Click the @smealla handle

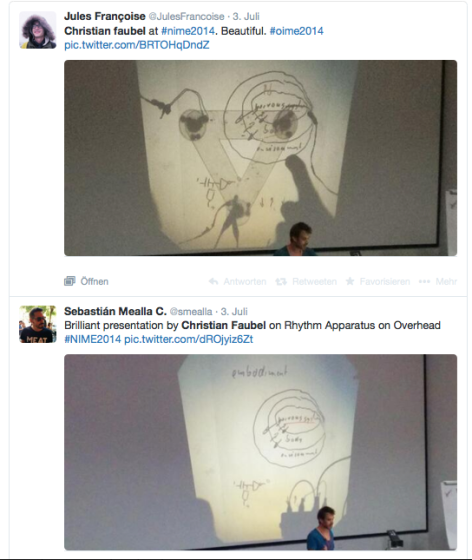click(191, 312)
